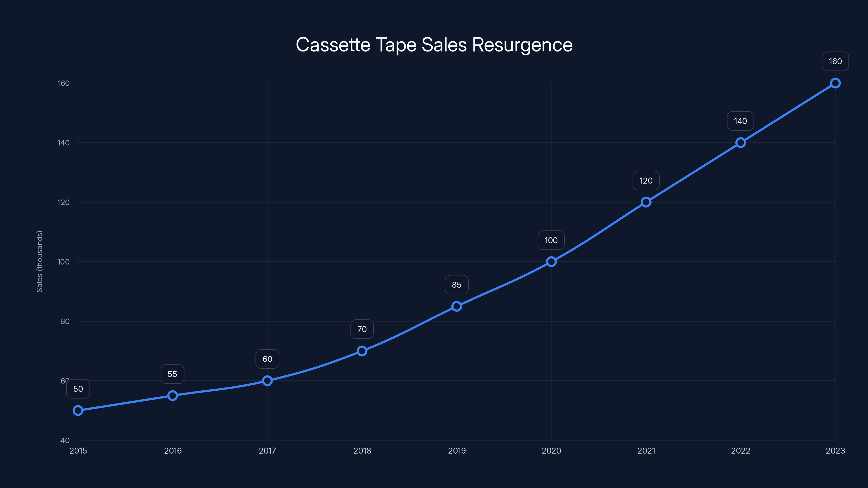The width and height of the screenshot is (868, 488).
Task: Click the 160 data label above 2023
Action: 835,61
